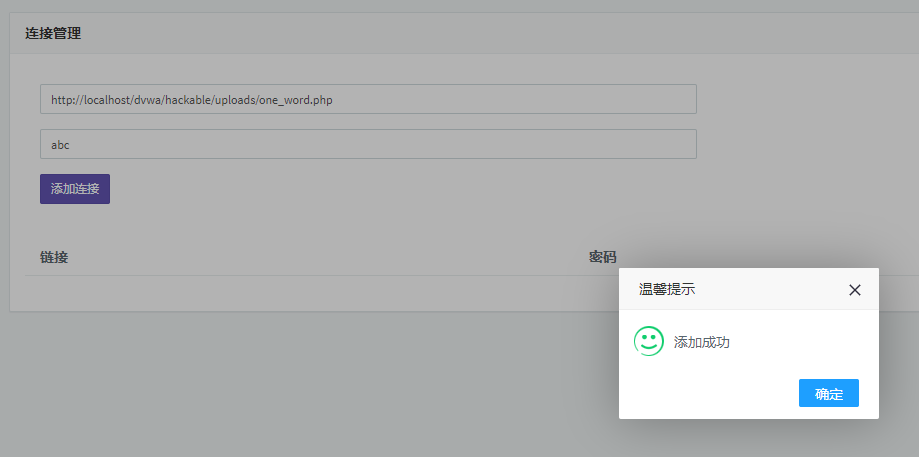Click the 连接管理 panel title
This screenshot has height=457, width=919.
pyautogui.click(x=53, y=33)
